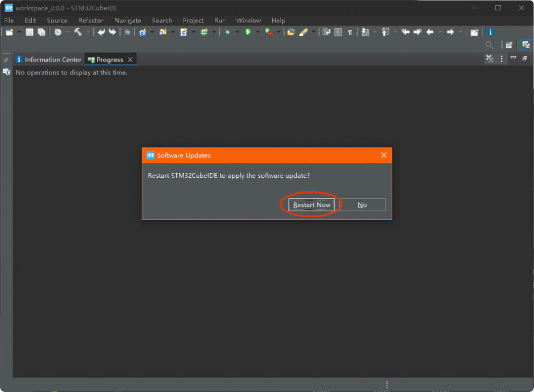Viewport: 534px width, 392px height.
Task: Expand the New file dropdown arrow
Action: [19, 32]
